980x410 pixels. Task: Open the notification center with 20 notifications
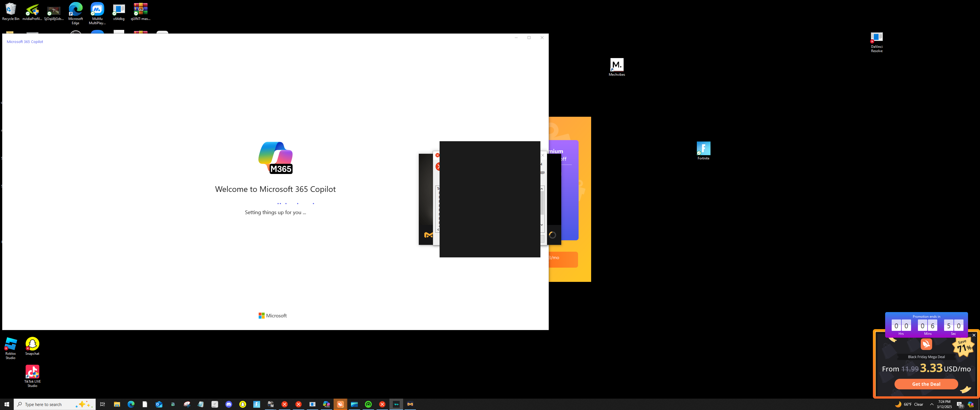click(960, 404)
